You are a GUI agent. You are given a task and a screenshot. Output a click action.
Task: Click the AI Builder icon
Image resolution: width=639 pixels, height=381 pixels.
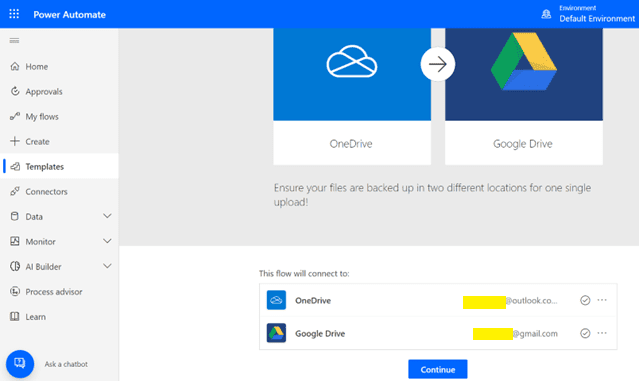pyautogui.click(x=15, y=266)
